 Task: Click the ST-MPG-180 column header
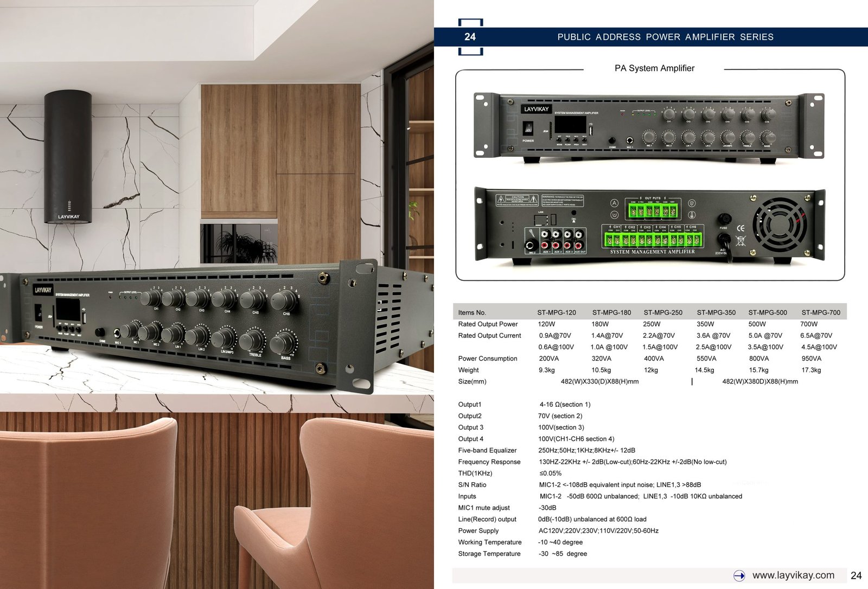(611, 312)
